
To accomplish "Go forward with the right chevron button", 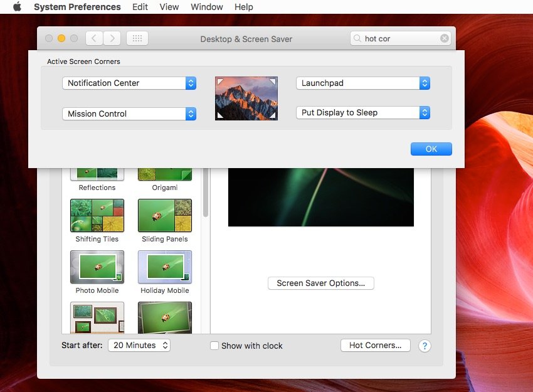I will tap(112, 38).
